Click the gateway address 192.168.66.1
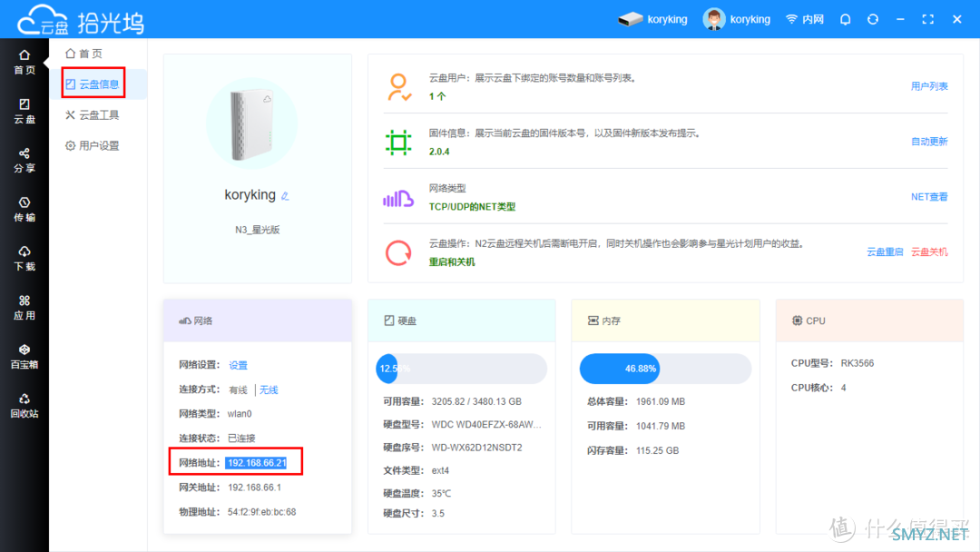The width and height of the screenshot is (980, 552). (254, 488)
